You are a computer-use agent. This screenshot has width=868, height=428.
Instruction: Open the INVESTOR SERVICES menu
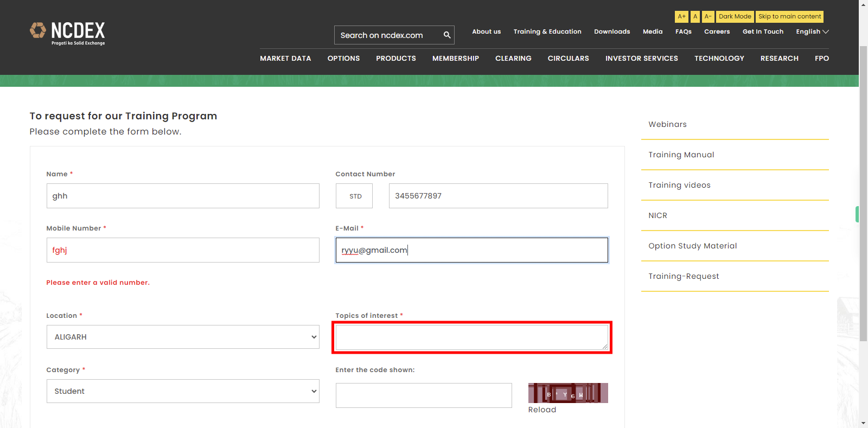[x=642, y=58]
